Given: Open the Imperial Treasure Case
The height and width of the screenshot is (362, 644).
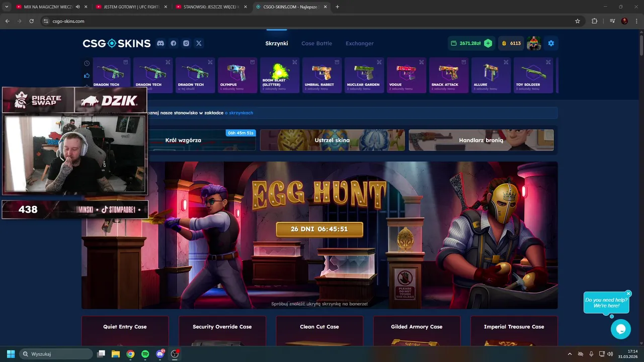Looking at the screenshot, I should [514, 331].
